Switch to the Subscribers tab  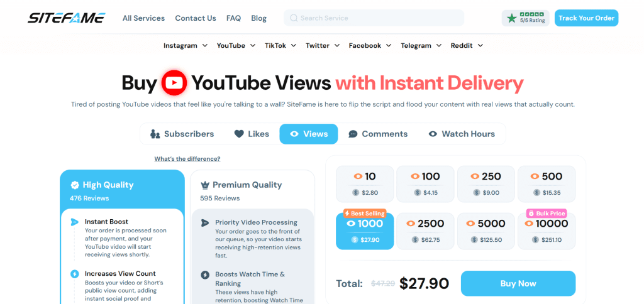pos(182,134)
